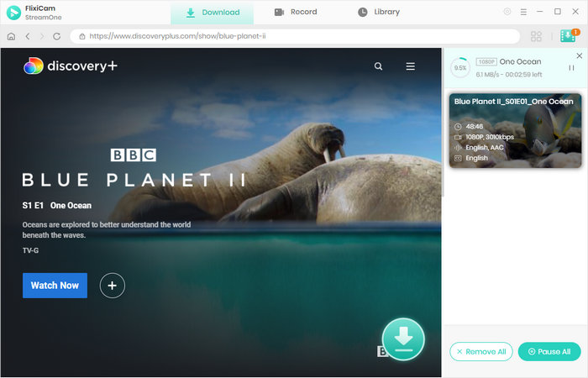Click the 6.1 MB/s download speed text
Image resolution: width=588 pixels, height=378 pixels.
pyautogui.click(x=487, y=75)
